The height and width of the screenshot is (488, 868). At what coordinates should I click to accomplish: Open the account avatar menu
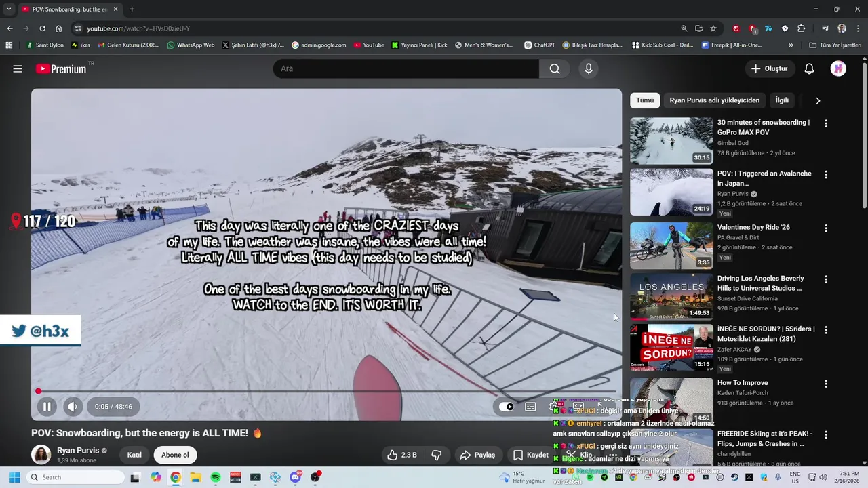point(838,68)
